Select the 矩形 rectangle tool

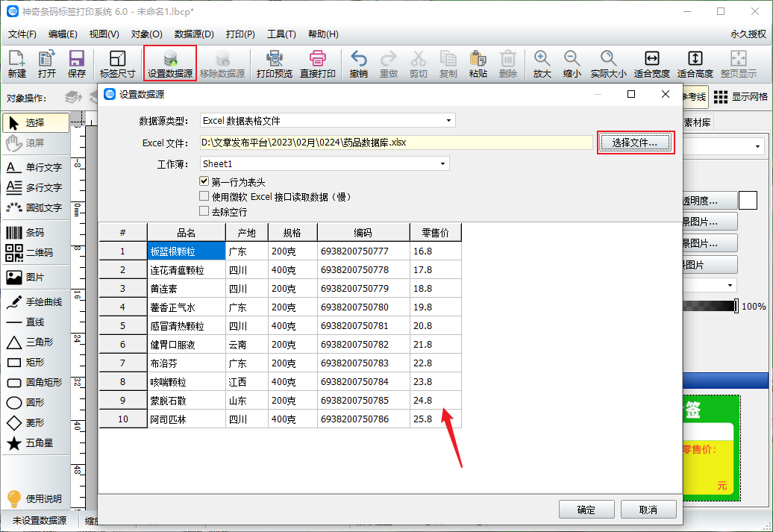point(36,363)
